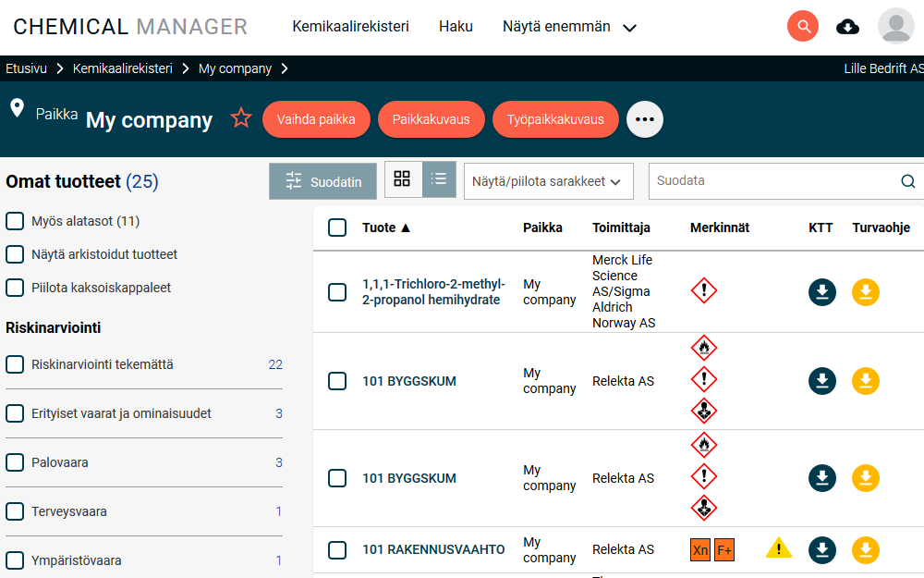Open the cloud download icon
This screenshot has height=578, width=924.
(x=847, y=27)
